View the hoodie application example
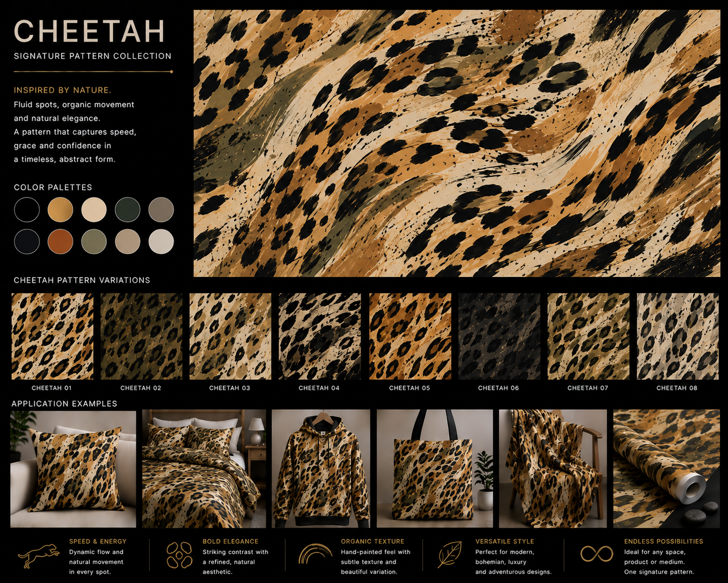 pos(321,469)
